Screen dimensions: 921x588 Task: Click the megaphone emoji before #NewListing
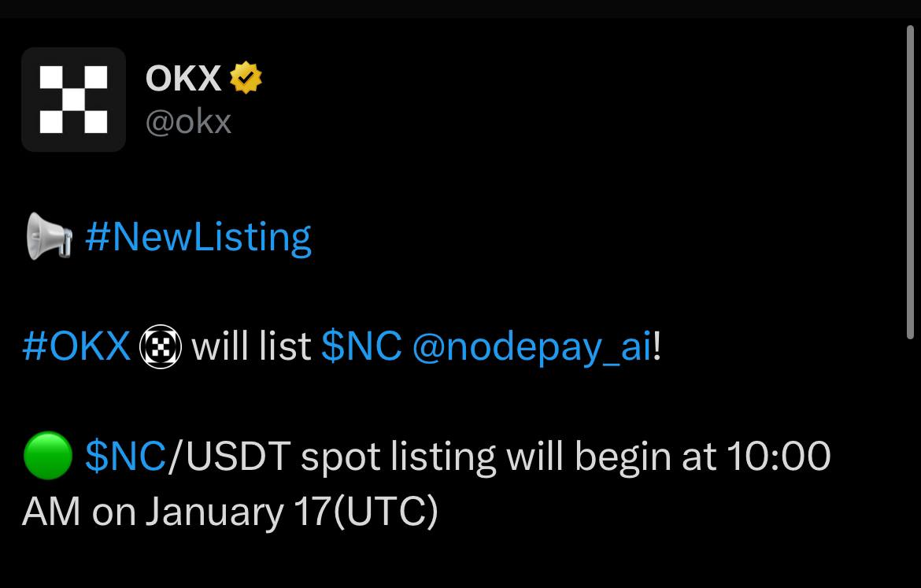[x=50, y=236]
